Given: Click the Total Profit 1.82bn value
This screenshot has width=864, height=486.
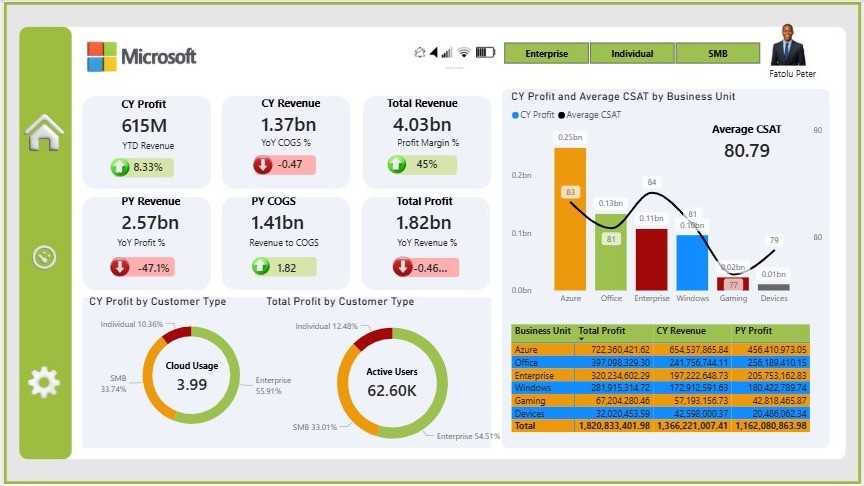Looking at the screenshot, I should tap(424, 223).
